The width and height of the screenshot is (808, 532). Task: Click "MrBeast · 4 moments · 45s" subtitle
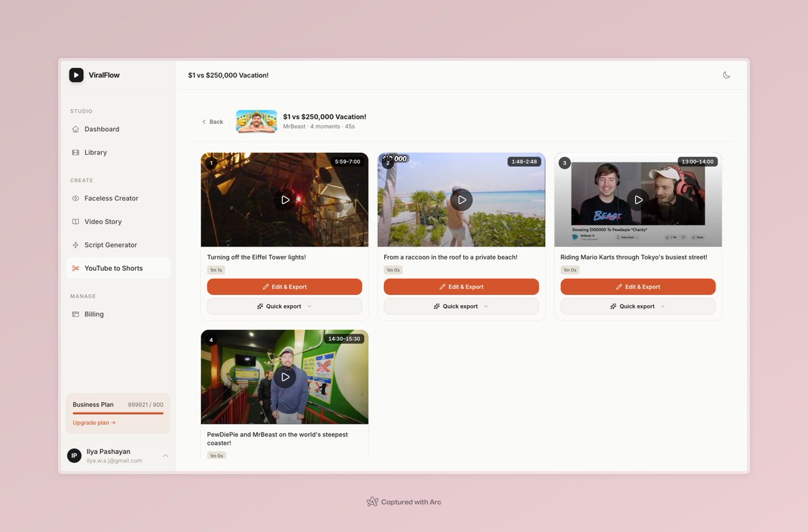pyautogui.click(x=319, y=127)
